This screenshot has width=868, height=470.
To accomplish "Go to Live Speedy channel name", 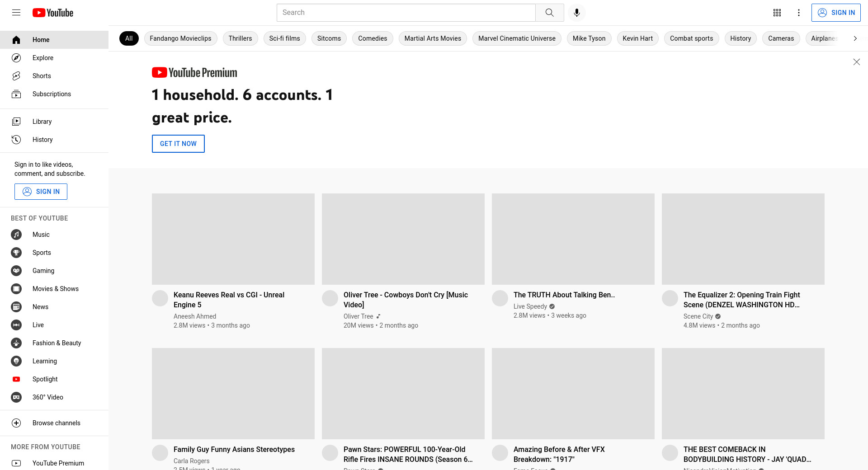I will pos(530,306).
